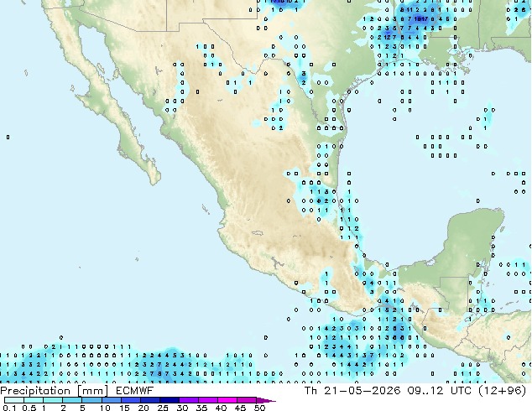Click the 2–5 mm legend swatch
This screenshot has width=532, height=411.
(72, 400)
